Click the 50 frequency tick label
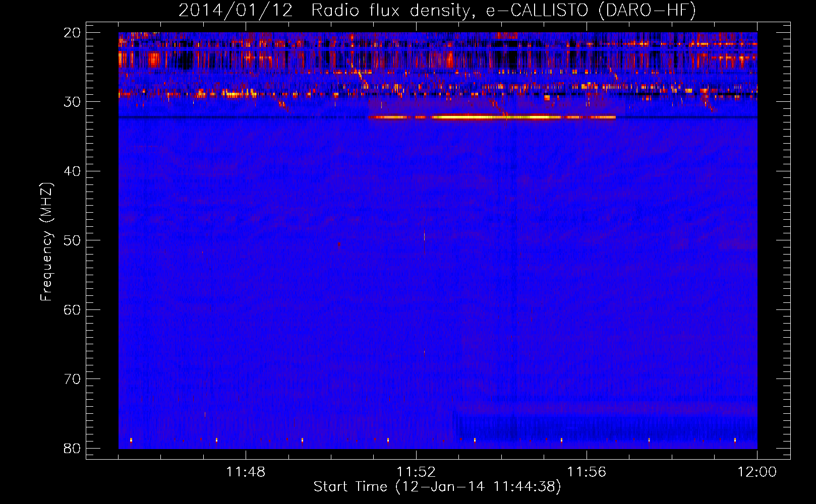The height and width of the screenshot is (504, 816). (x=73, y=240)
